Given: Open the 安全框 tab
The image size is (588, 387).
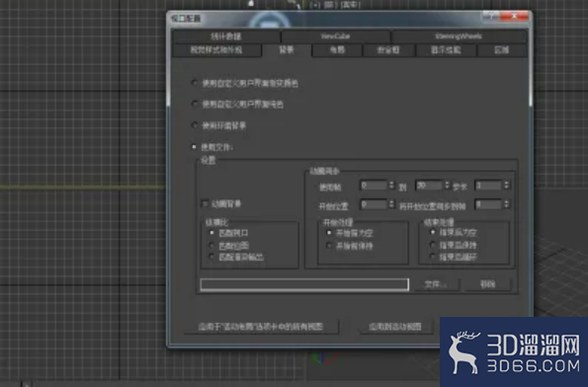Looking at the screenshot, I should (388, 49).
